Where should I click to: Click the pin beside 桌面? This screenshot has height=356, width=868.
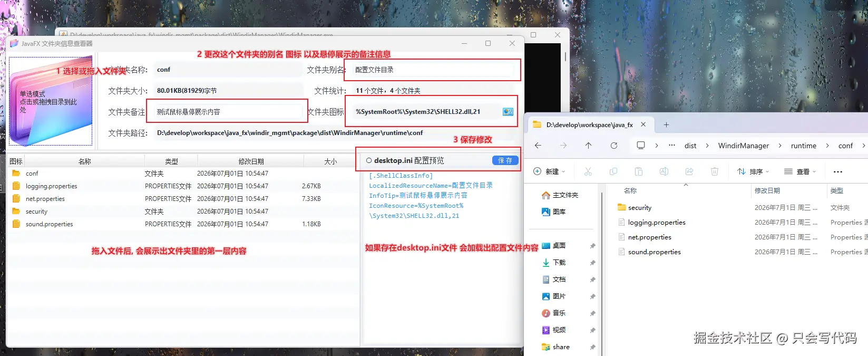pos(592,246)
